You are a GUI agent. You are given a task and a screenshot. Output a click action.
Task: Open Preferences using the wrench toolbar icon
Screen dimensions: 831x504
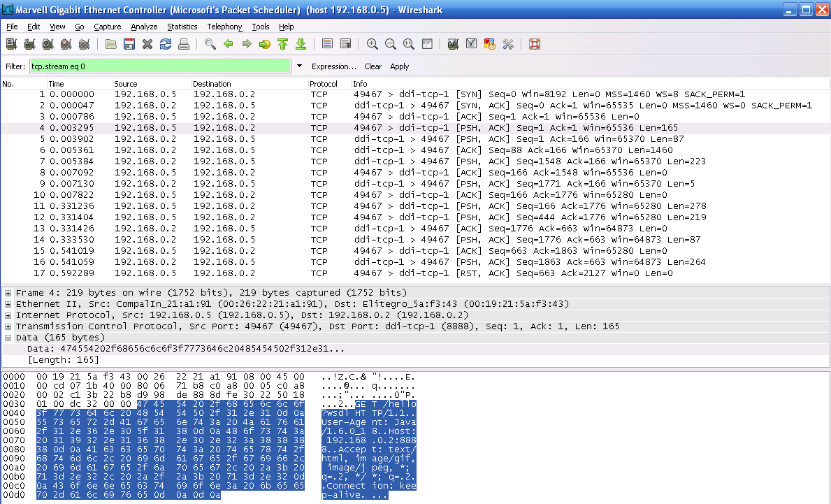(x=508, y=43)
